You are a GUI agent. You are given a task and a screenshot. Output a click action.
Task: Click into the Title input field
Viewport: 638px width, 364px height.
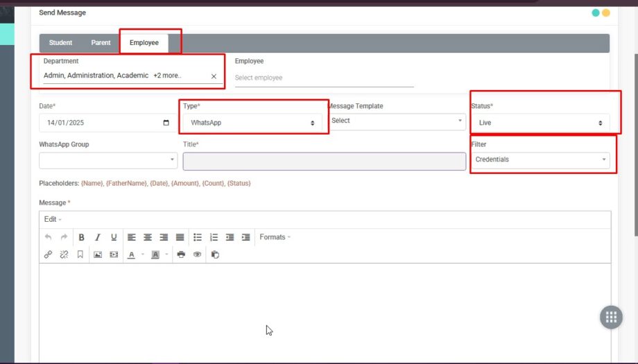(324, 161)
